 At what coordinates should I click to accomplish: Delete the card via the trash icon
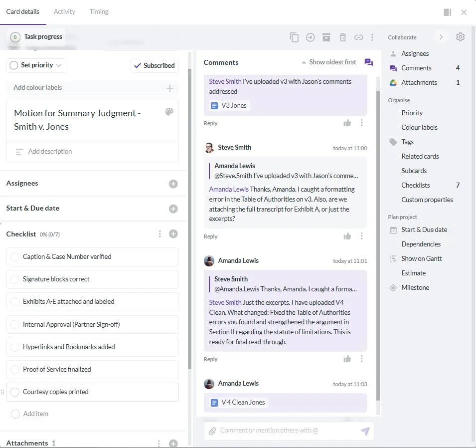point(343,37)
